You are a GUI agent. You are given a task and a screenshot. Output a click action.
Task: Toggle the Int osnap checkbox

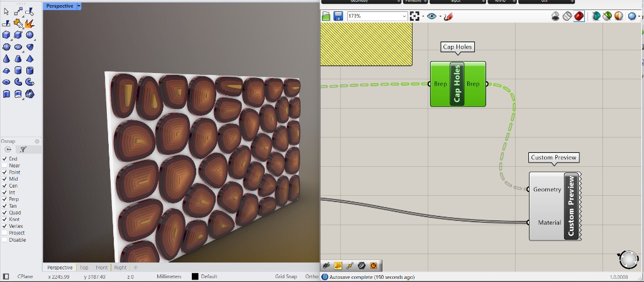(x=4, y=193)
